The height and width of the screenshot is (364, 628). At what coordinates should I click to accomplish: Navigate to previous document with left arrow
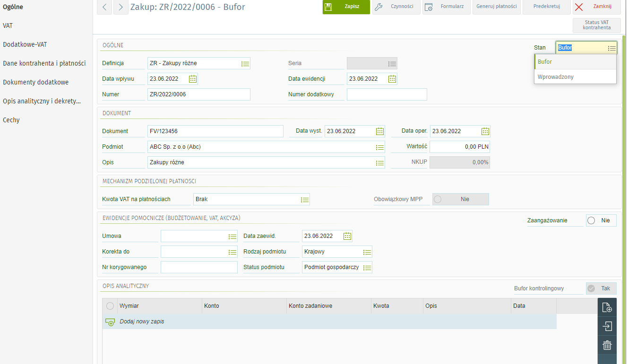(104, 7)
